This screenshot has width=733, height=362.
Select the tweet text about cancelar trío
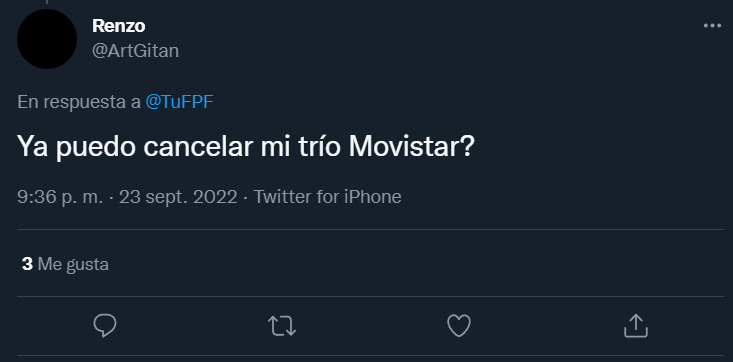tap(246, 147)
